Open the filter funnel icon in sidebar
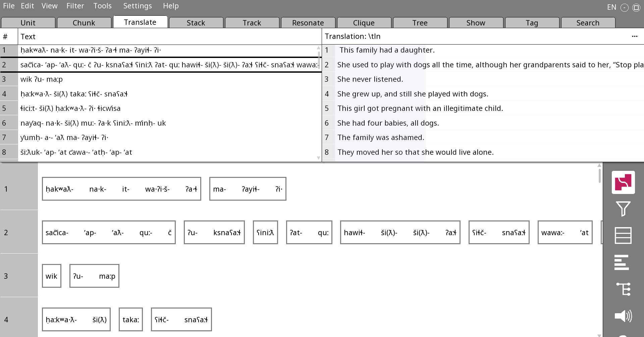This screenshot has width=644, height=337. click(x=623, y=209)
